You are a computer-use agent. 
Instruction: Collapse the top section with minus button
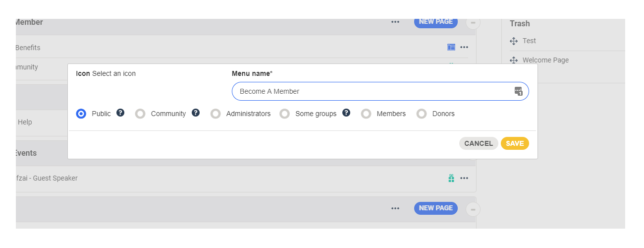(x=473, y=23)
